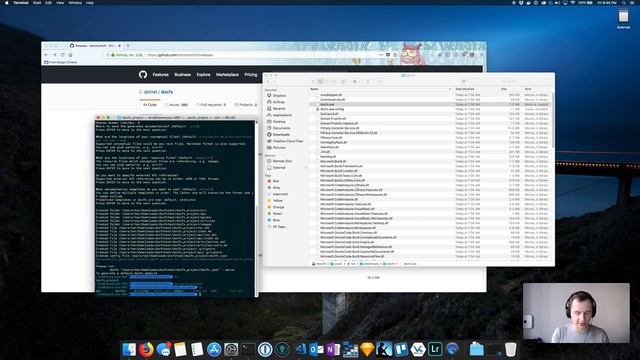Select Downloads in Finder sidebar
The width and height of the screenshot is (640, 360).
coord(281,134)
